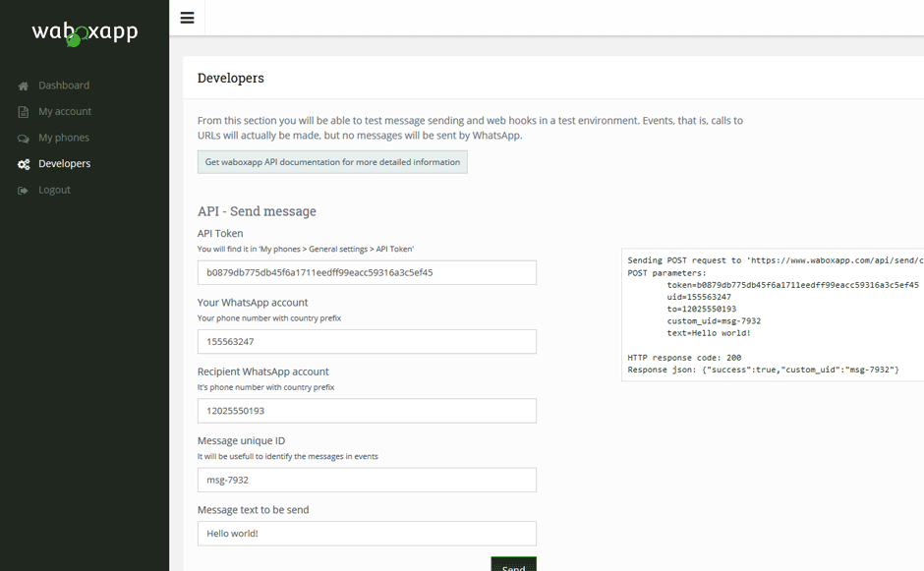924x571 pixels.
Task: Open waboxapp API documentation button
Action: tap(332, 162)
